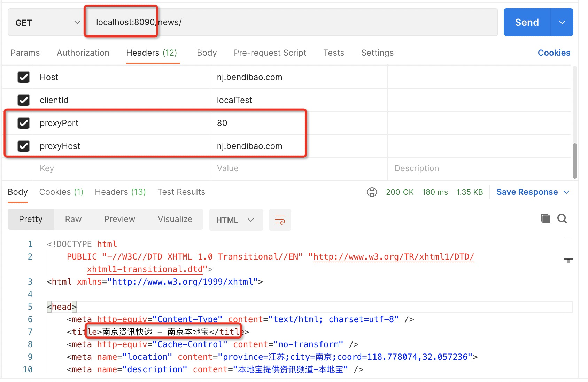Open the Test Results tab

(x=181, y=192)
